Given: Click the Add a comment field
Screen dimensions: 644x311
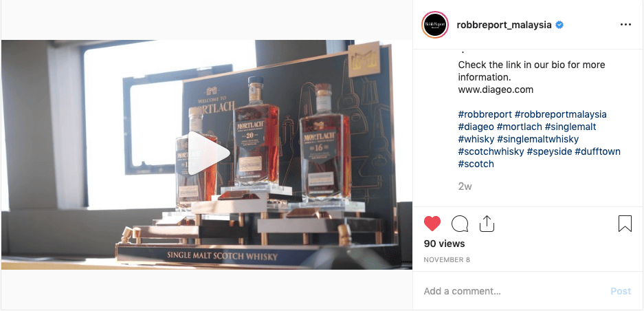Looking at the screenshot, I should [513, 291].
